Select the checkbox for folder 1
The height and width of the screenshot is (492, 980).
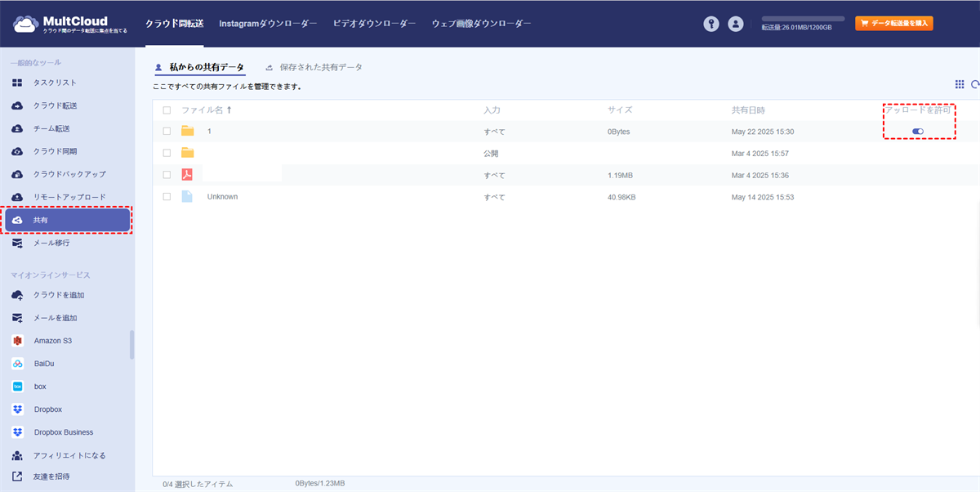click(167, 132)
